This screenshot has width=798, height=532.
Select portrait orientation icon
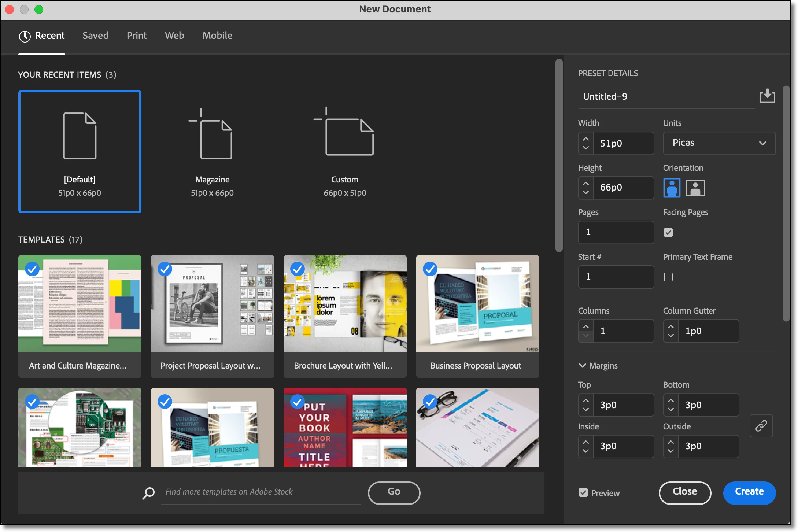tap(672, 188)
